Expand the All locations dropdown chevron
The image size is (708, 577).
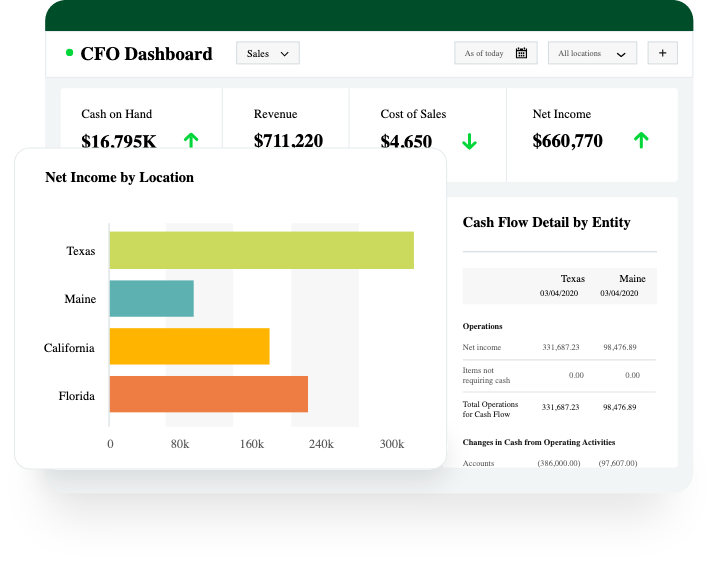(x=621, y=55)
